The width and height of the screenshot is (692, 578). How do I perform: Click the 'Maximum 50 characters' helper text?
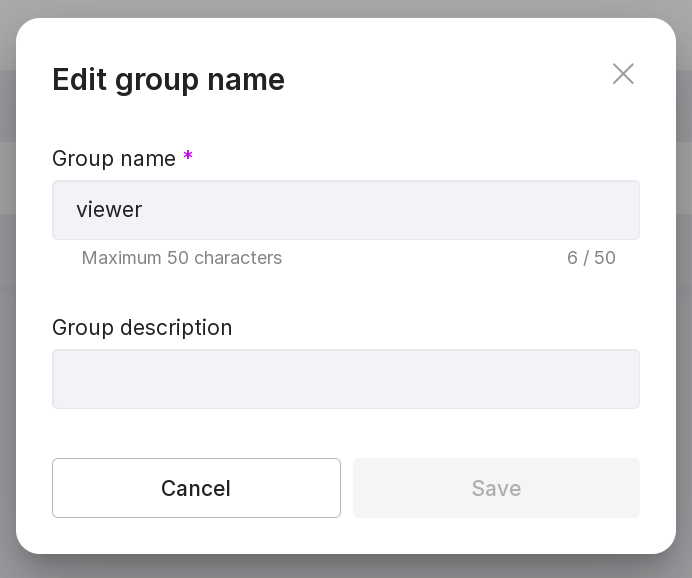coord(181,258)
